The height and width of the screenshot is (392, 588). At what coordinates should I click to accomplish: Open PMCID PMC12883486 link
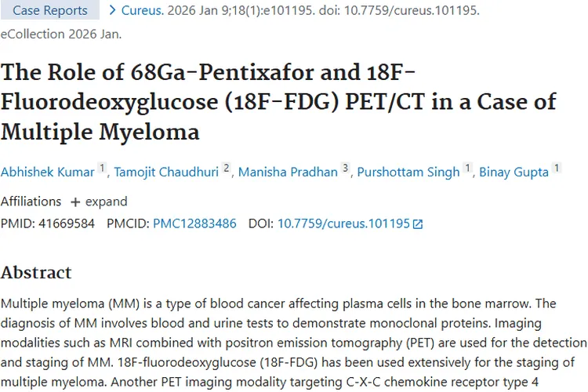pos(194,223)
